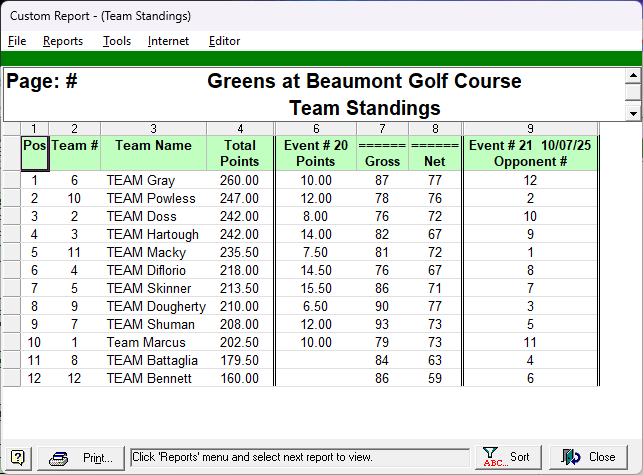Open the File menu
Image resolution: width=643 pixels, height=475 pixels.
click(x=17, y=41)
